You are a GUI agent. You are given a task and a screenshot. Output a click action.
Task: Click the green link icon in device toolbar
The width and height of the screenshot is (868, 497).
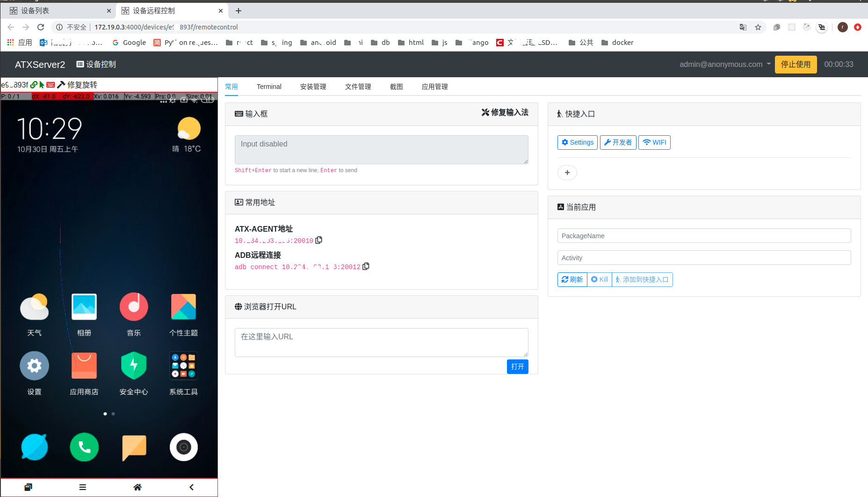click(x=34, y=85)
